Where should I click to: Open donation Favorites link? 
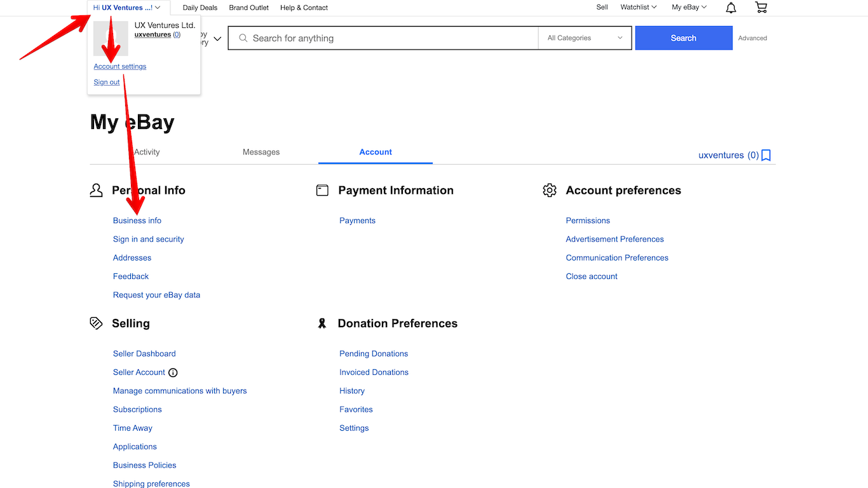(356, 410)
